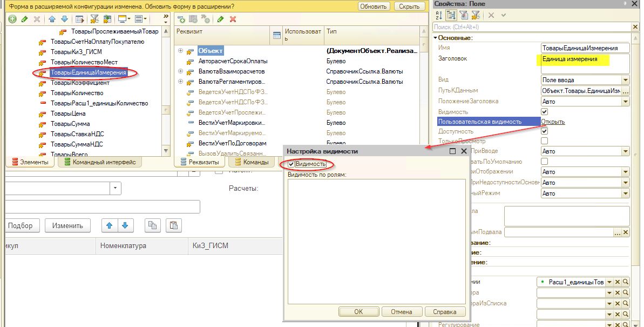Click the add attribute icon in Requisites toolbar
Image resolution: width=644 pixels, height=327 pixels.
click(181, 19)
